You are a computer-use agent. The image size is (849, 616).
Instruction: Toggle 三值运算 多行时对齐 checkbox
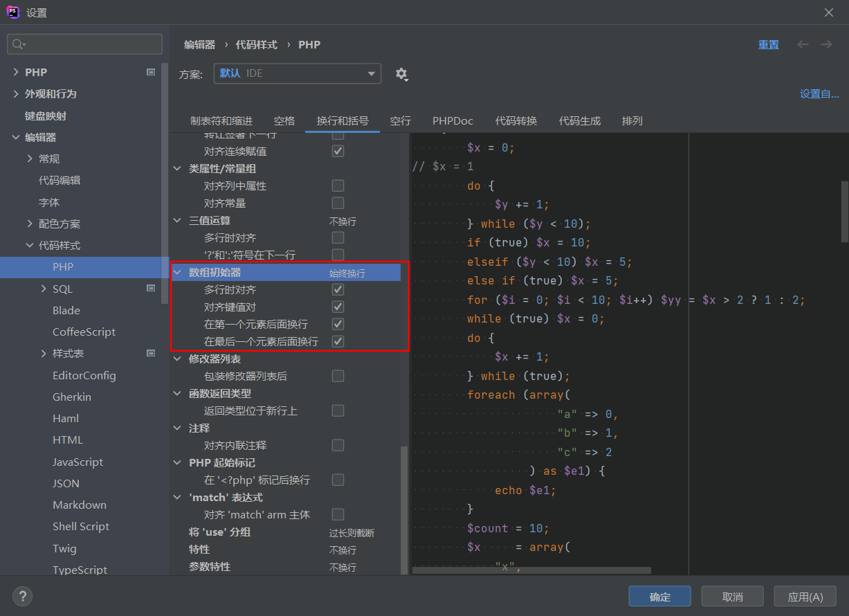tap(338, 237)
